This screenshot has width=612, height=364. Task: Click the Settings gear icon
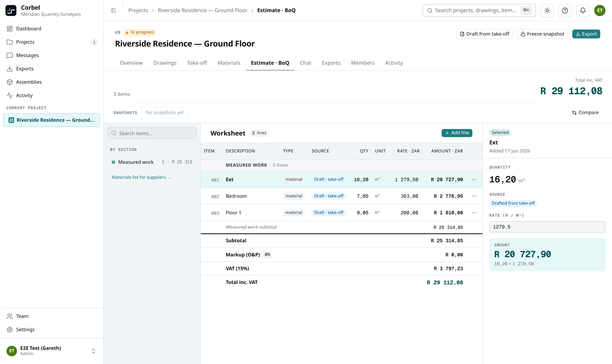click(10, 329)
